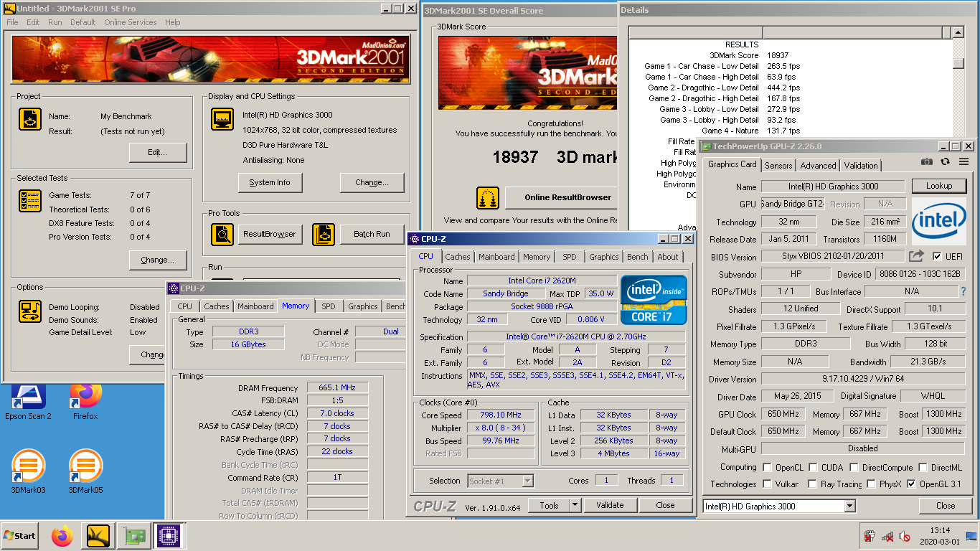This screenshot has width=980, height=551.
Task: Click the Lookup button in GPU-Z
Action: (939, 186)
